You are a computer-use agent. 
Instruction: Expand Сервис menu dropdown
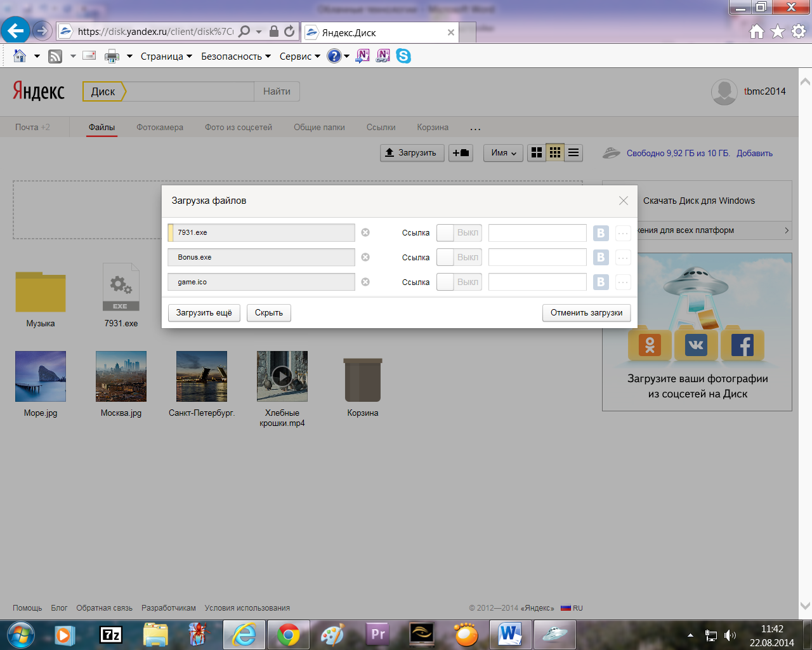click(x=300, y=56)
